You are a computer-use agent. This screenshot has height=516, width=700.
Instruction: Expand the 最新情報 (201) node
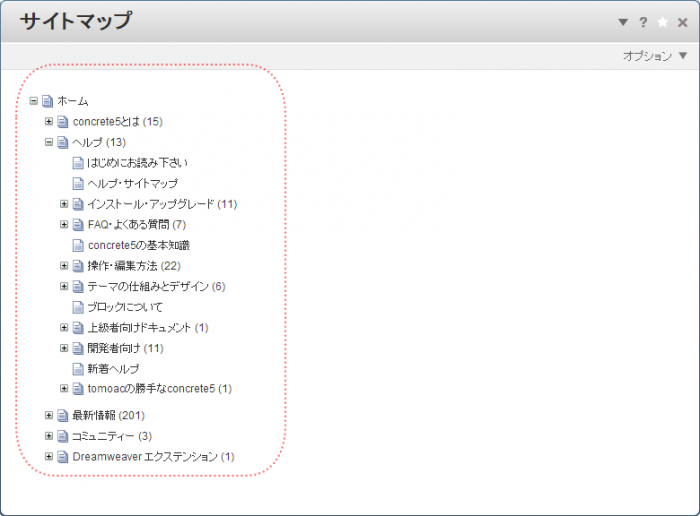tap(49, 415)
